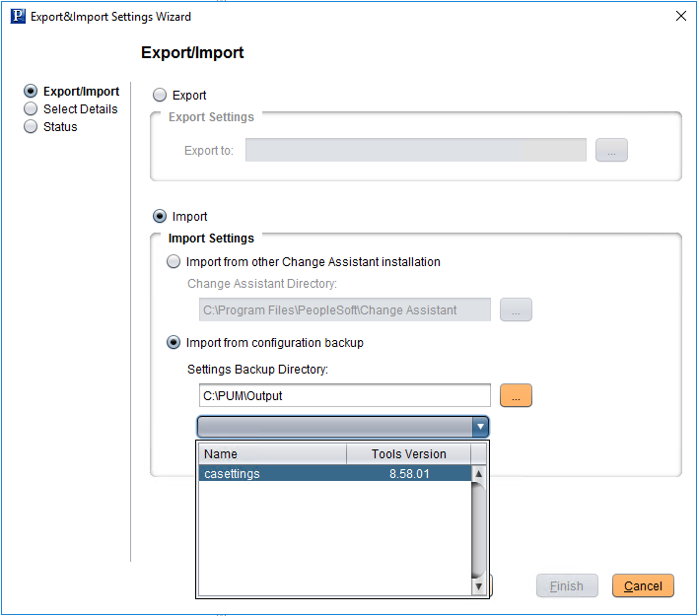Viewport: 697px width, 616px height.
Task: Click the Settings Backup Directory field
Action: pos(344,395)
